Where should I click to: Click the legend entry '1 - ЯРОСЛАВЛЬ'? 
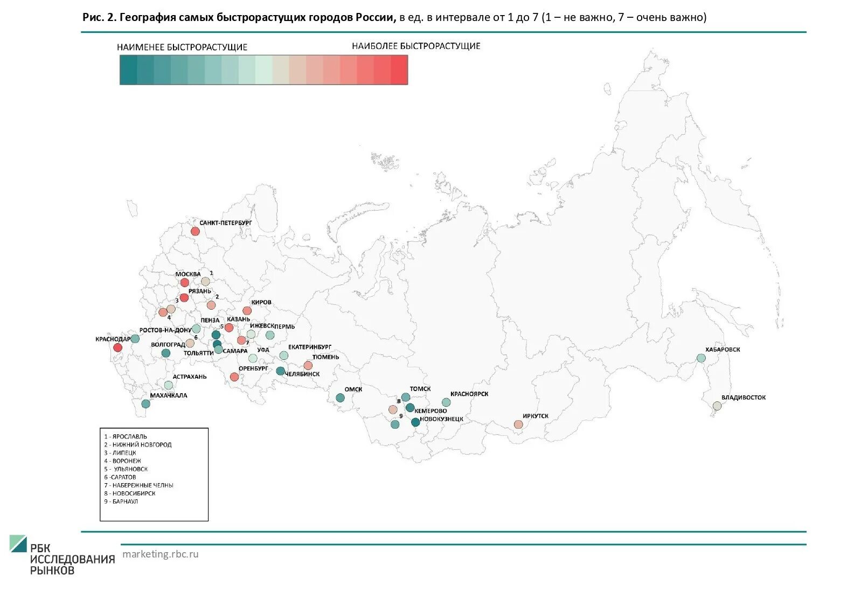coord(126,437)
